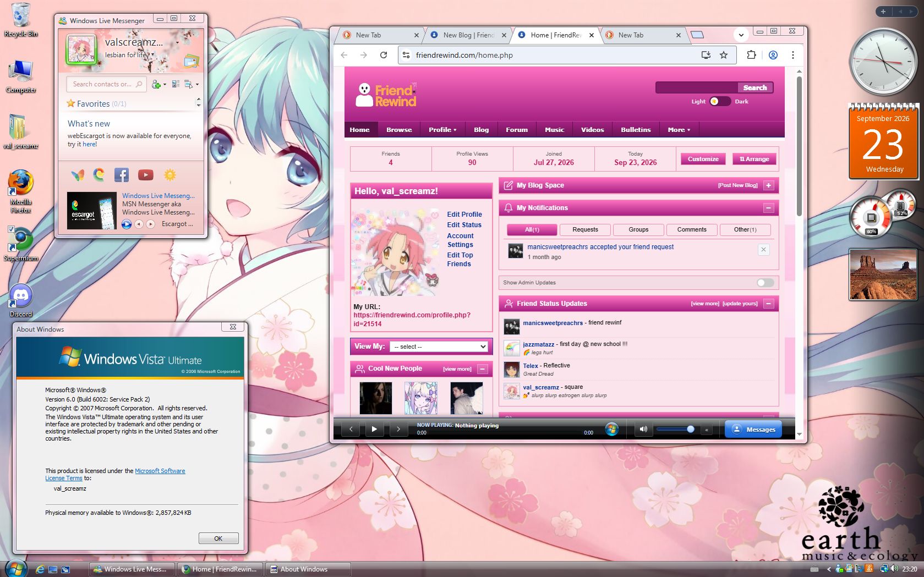924x577 pixels.
Task: Click the Add a contact icon in Messenger
Action: pos(156,84)
